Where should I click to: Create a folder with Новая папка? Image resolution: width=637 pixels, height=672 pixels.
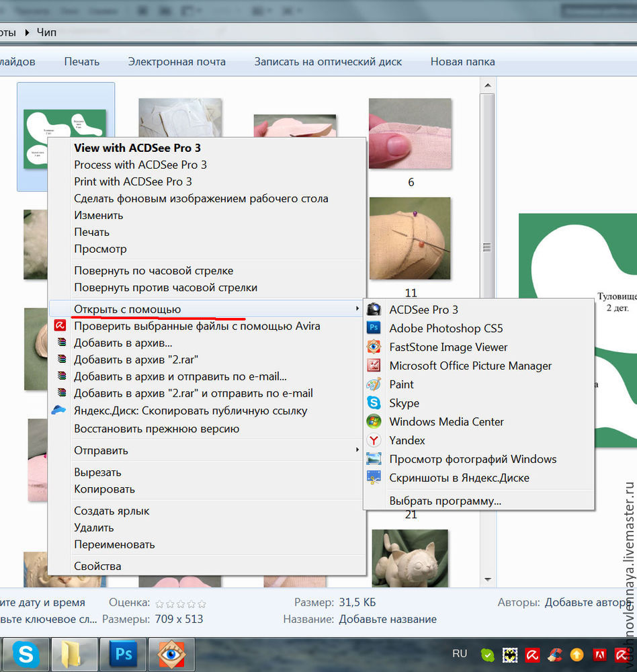pos(462,62)
